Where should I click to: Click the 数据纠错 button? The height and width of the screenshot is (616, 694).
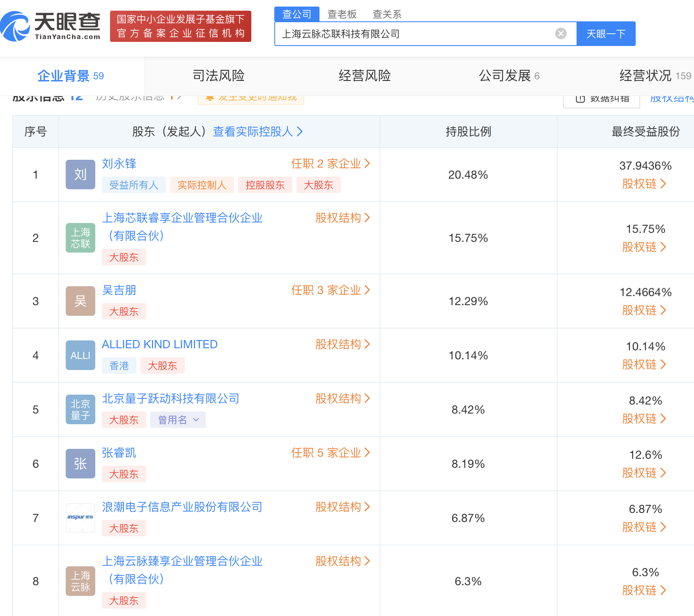point(602,99)
